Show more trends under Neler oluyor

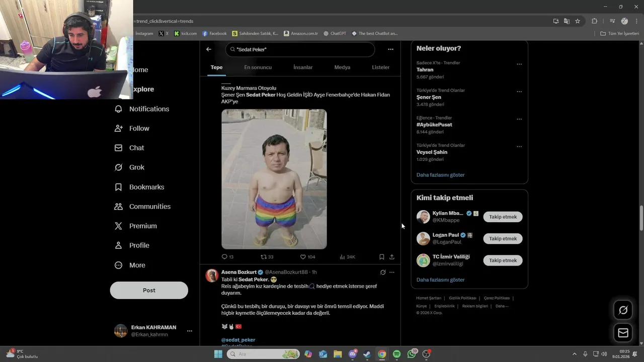440,175
